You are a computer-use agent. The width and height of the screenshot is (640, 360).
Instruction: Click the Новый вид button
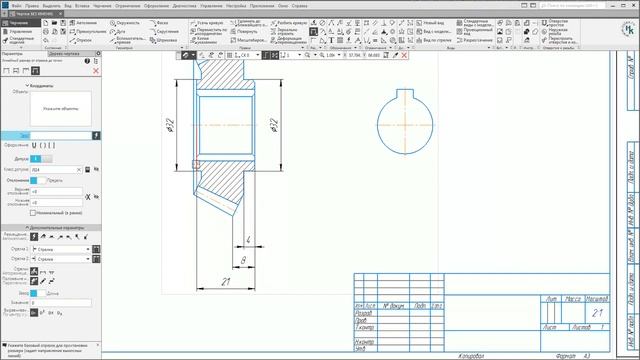[x=430, y=23]
